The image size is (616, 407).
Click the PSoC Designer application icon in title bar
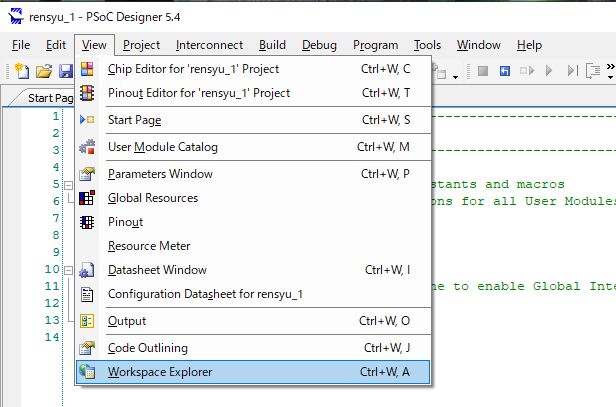16,17
